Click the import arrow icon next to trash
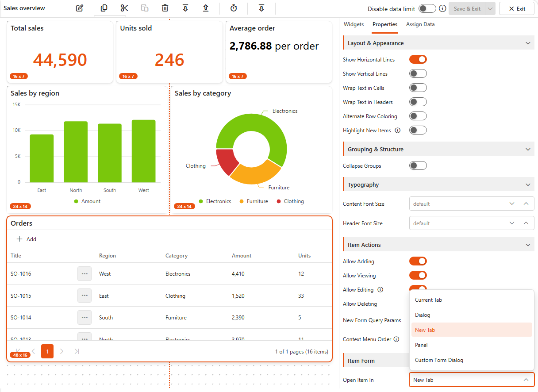 [x=185, y=8]
